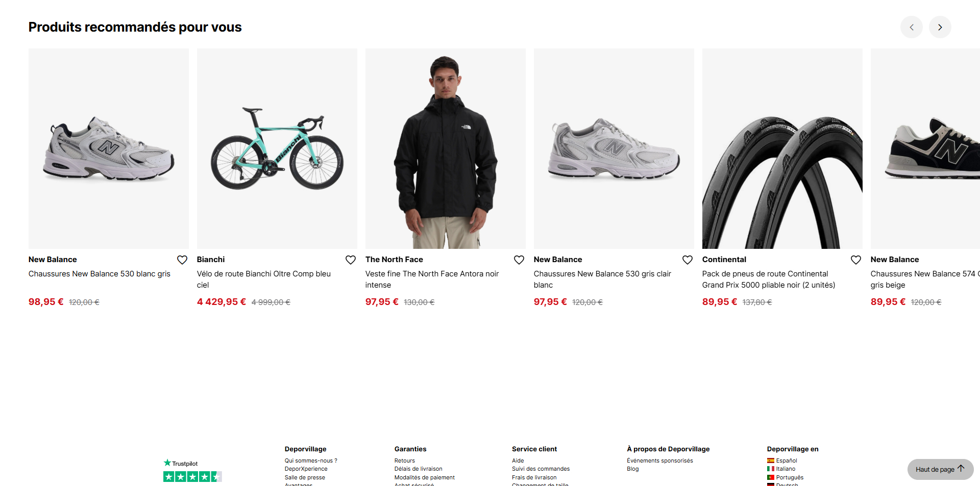
Task: Choose the Português language option
Action: pos(785,477)
